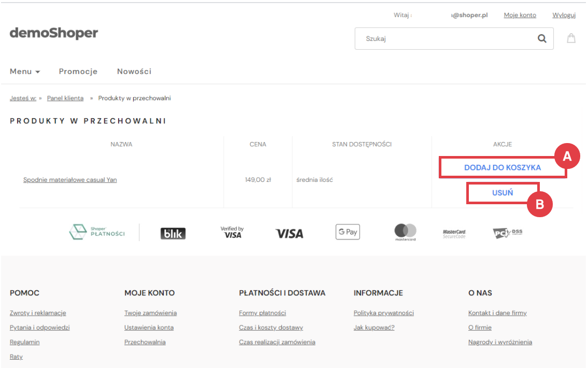Click the Shoper Płatności logo
Viewport: 588px width, 368px height.
click(97, 233)
